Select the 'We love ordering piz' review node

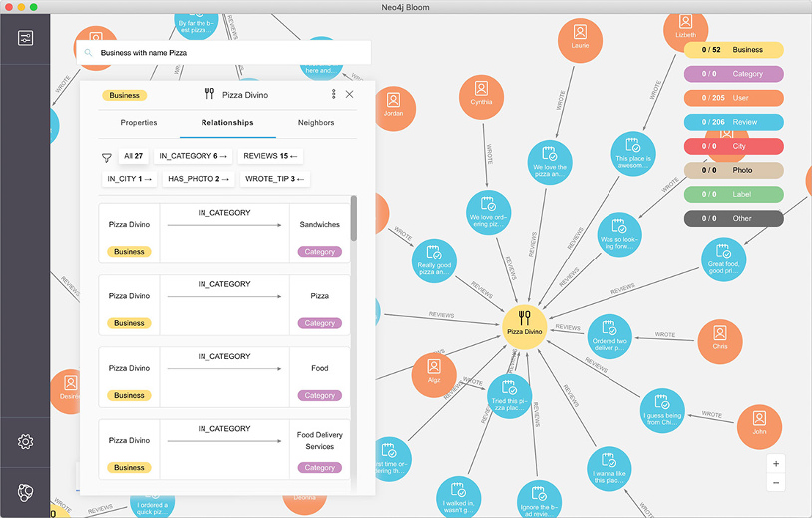489,213
